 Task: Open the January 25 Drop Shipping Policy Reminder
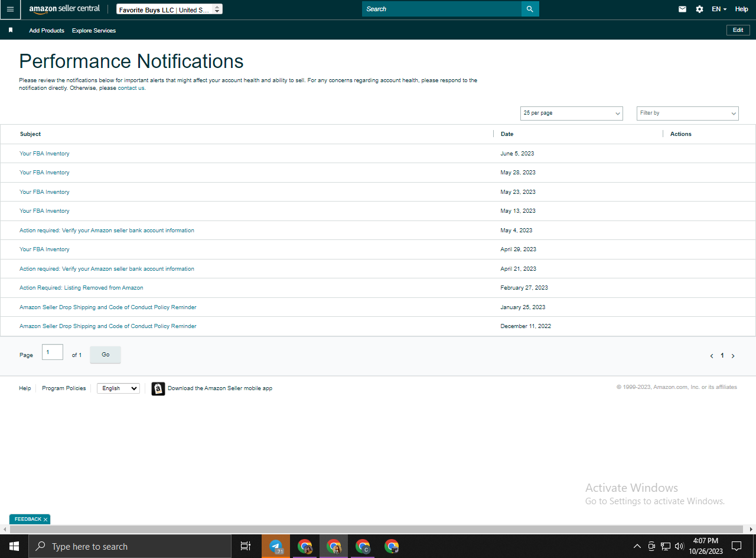[x=108, y=307]
